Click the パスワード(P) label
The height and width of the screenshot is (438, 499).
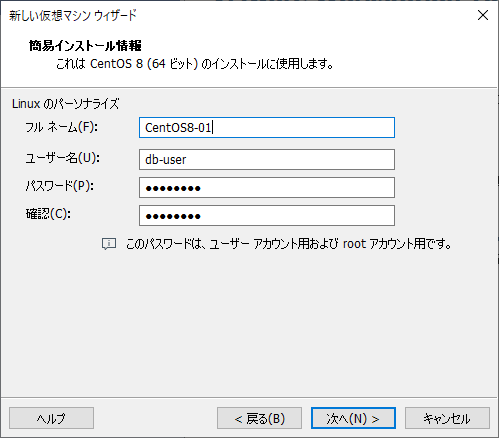tap(60, 186)
